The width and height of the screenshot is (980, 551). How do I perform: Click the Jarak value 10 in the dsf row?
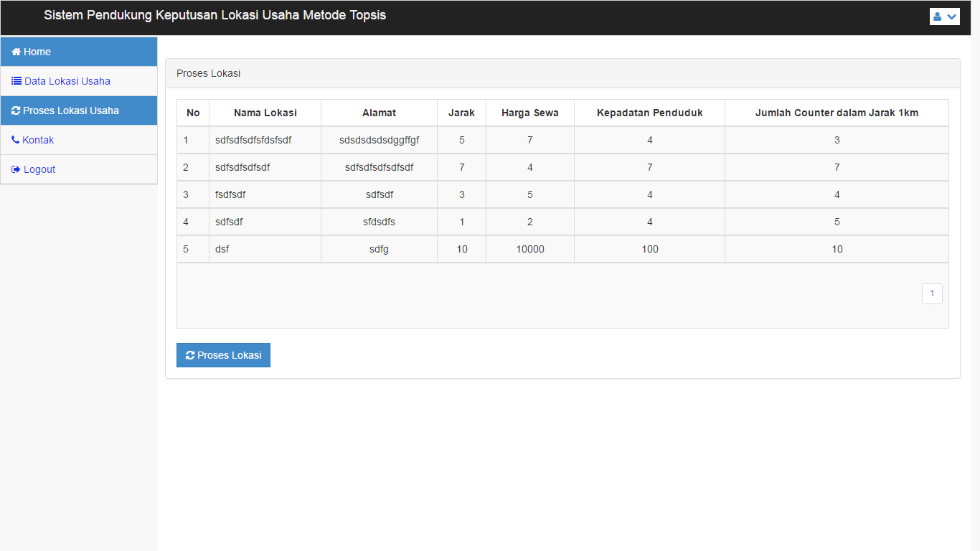(461, 249)
